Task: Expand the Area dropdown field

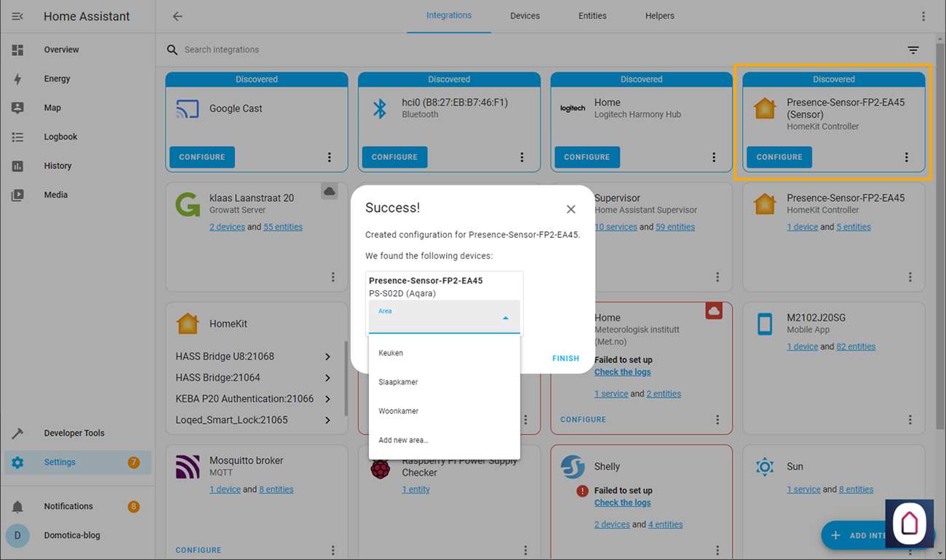Action: (444, 318)
